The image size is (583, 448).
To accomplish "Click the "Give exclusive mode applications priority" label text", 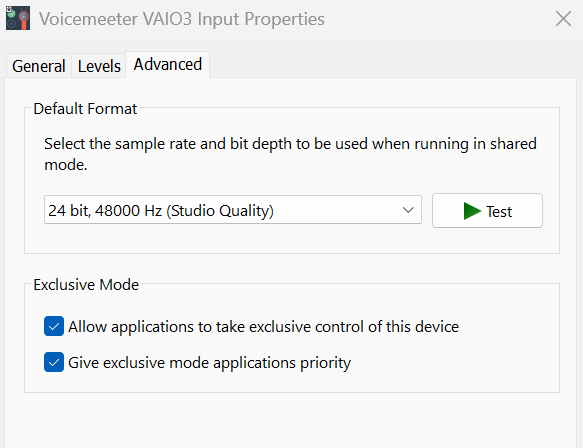I will click(210, 362).
